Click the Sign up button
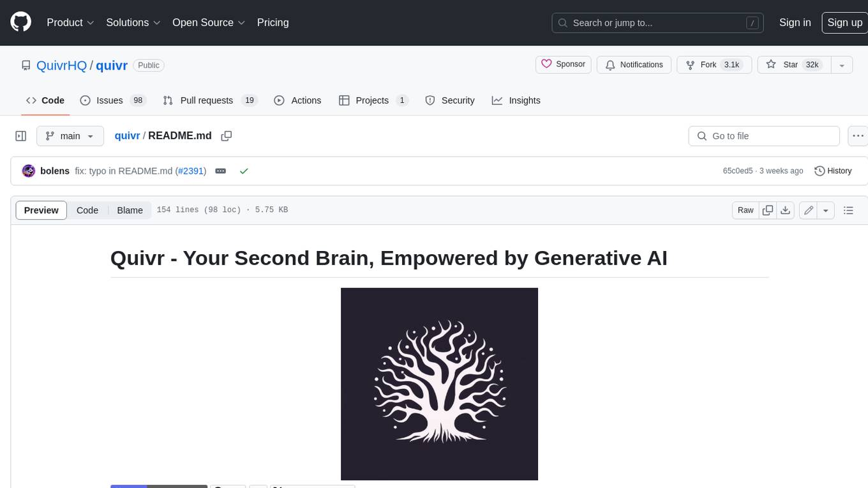 [844, 22]
